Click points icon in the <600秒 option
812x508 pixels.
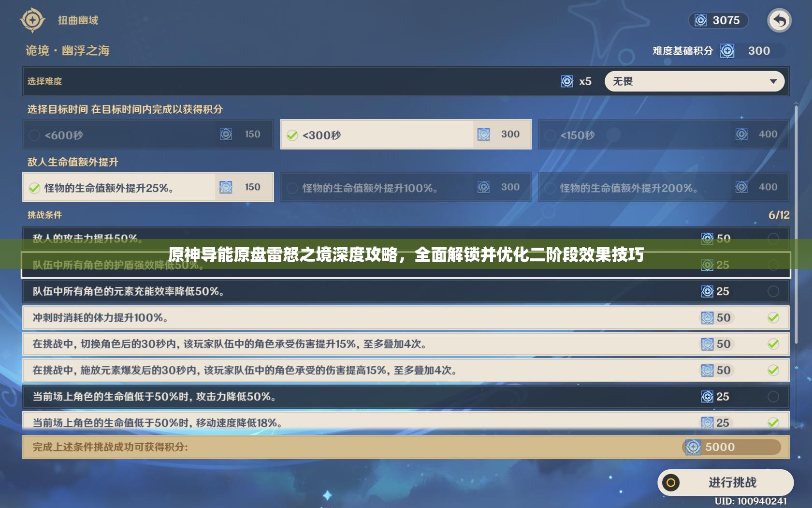tap(226, 134)
